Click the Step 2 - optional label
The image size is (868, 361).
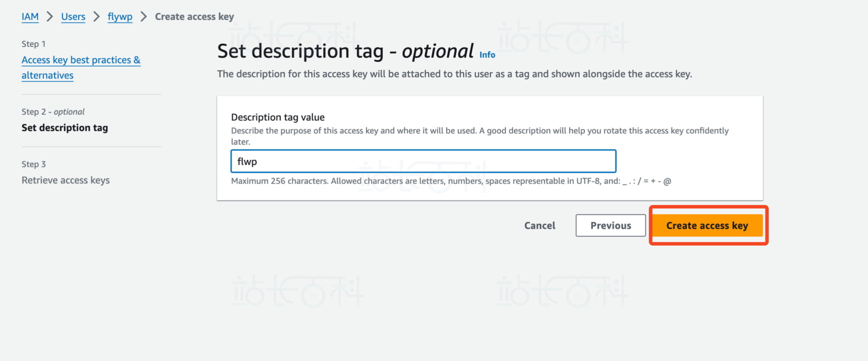(x=53, y=112)
